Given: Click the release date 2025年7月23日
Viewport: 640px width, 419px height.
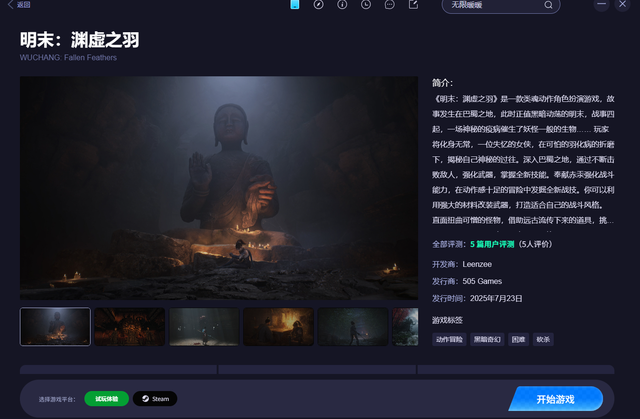Looking at the screenshot, I should point(496,298).
